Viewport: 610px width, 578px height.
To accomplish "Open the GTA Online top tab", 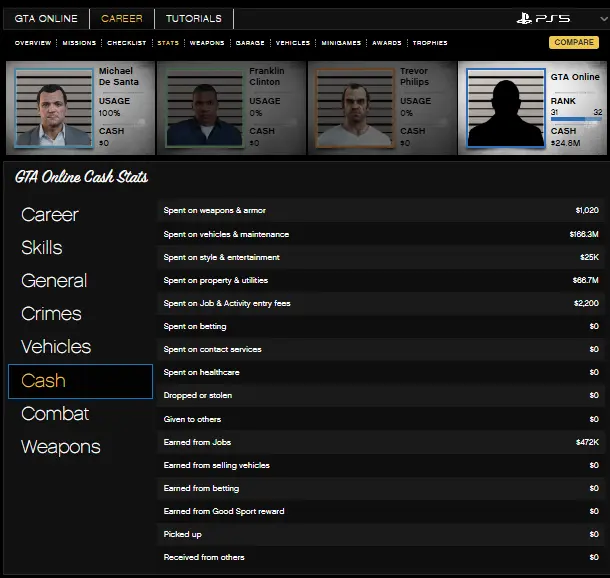I will click(x=46, y=19).
